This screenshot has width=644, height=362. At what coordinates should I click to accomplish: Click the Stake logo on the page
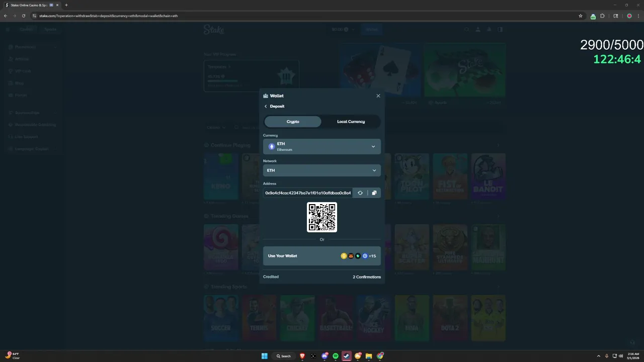point(214,30)
